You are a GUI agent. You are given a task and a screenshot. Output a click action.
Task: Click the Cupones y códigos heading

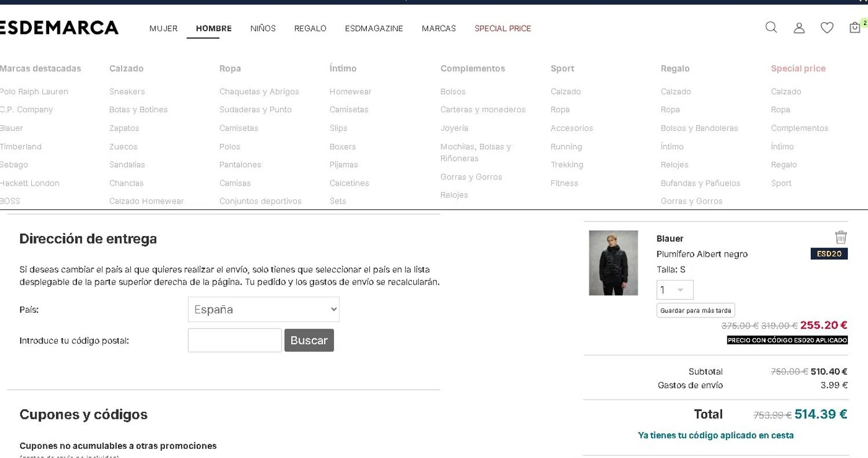(x=83, y=414)
